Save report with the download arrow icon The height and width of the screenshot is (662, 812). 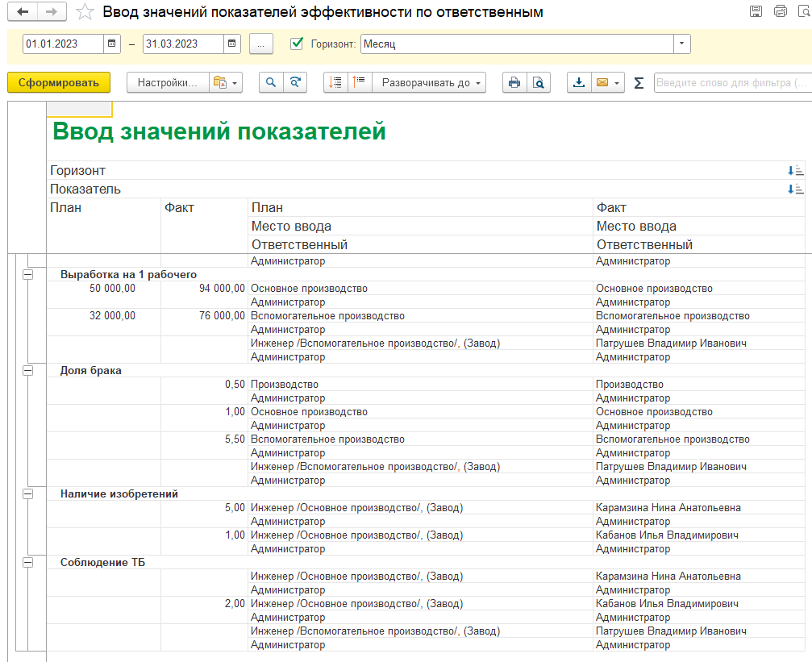coord(579,83)
